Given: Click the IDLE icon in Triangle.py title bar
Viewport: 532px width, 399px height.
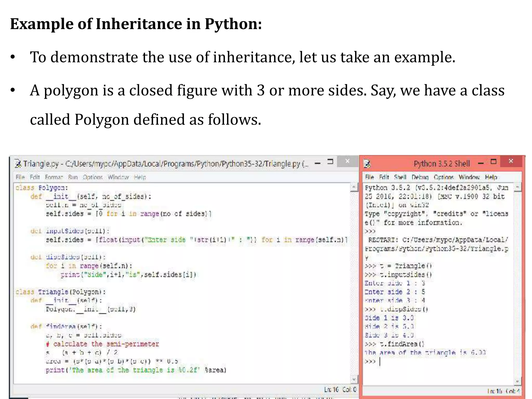Looking at the screenshot, I should 18,163.
